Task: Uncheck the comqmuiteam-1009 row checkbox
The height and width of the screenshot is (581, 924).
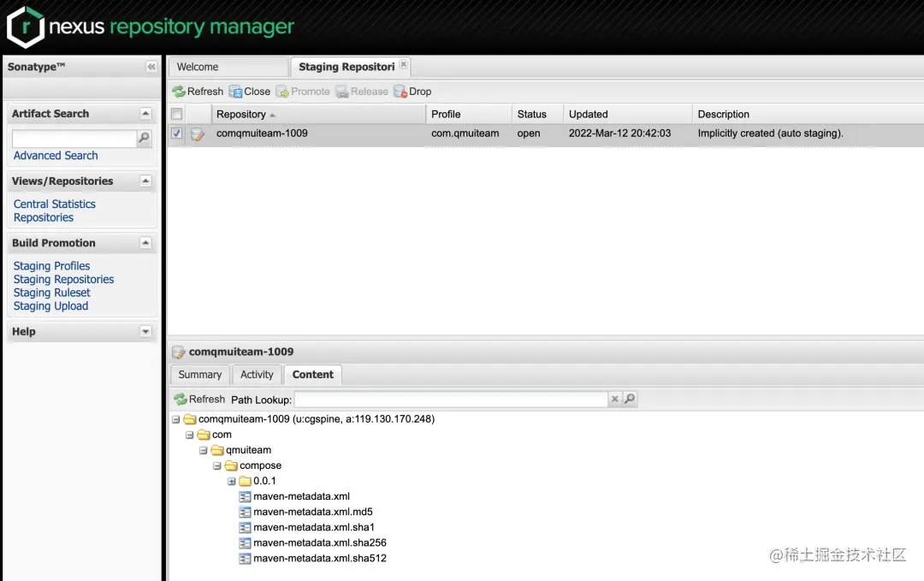Action: pyautogui.click(x=176, y=133)
